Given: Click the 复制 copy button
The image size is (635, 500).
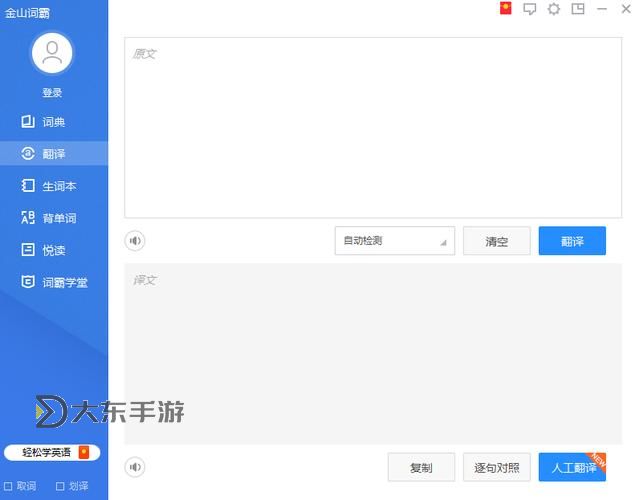Looking at the screenshot, I should tap(421, 467).
